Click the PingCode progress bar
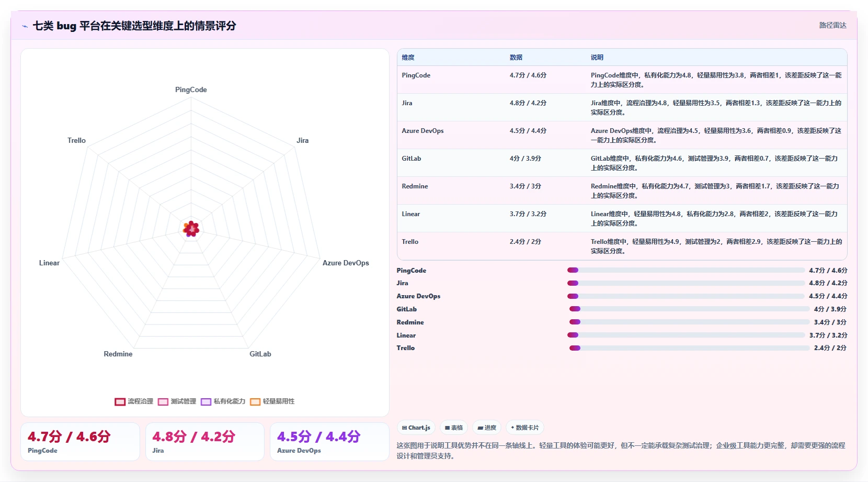The image size is (868, 482). (686, 270)
